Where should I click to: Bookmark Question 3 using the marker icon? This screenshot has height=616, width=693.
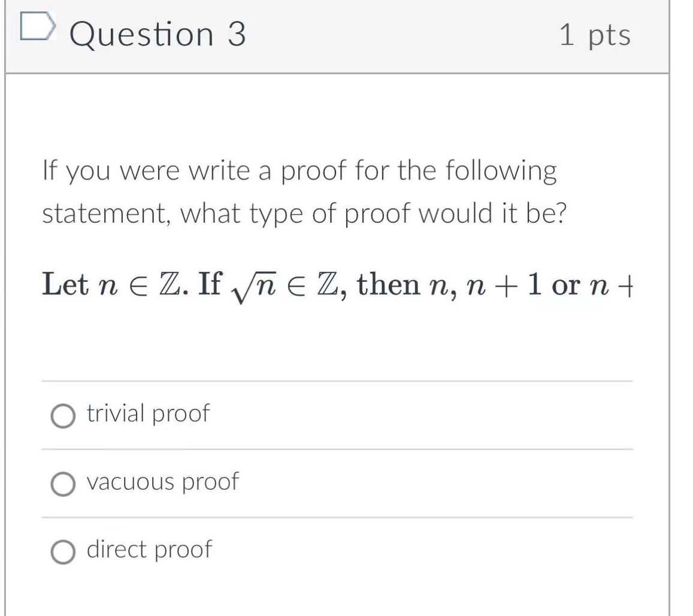tap(37, 27)
